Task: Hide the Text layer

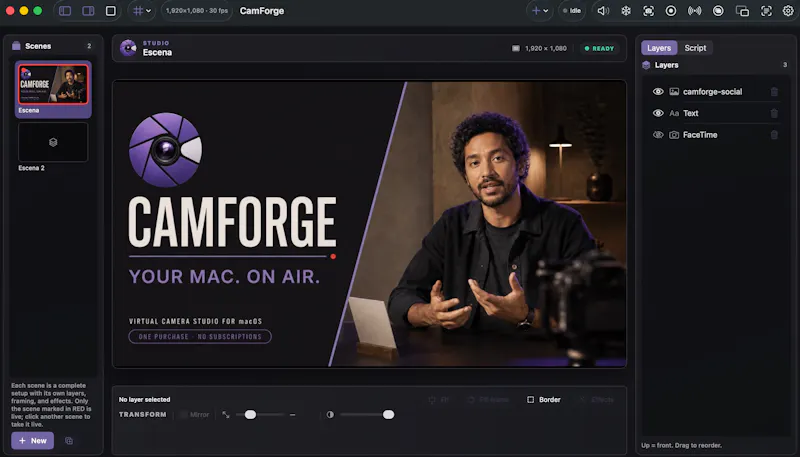Action: click(x=658, y=113)
